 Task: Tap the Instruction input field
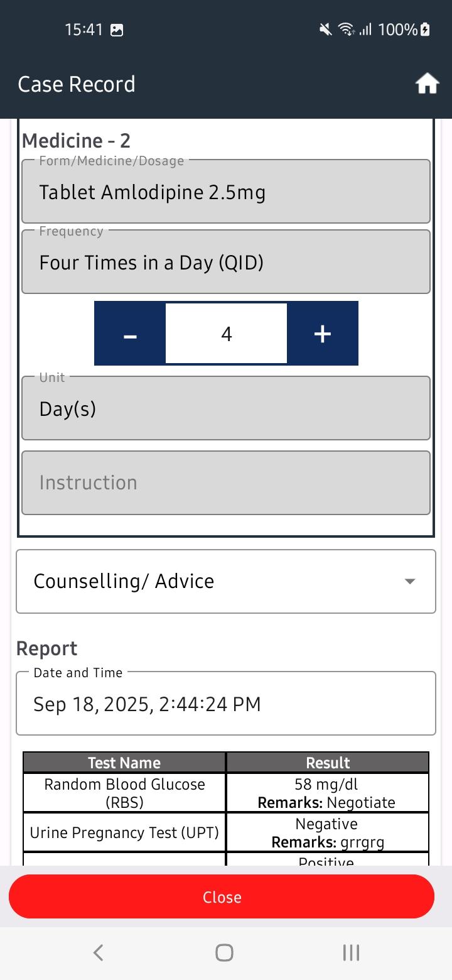coord(226,482)
